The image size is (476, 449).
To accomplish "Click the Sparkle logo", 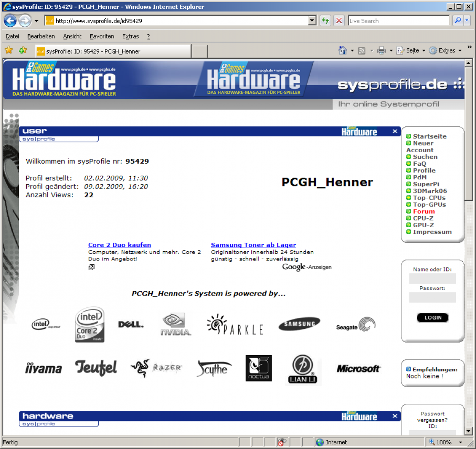I will (x=235, y=324).
